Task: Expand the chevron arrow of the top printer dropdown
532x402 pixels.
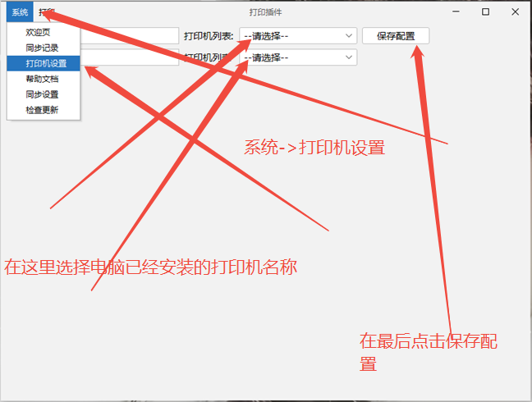Action: 349,35
